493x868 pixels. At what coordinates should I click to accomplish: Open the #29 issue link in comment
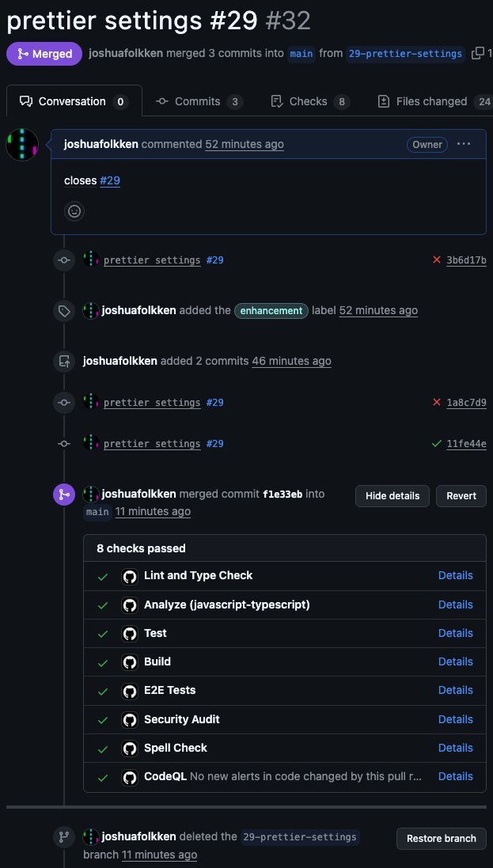point(110,180)
